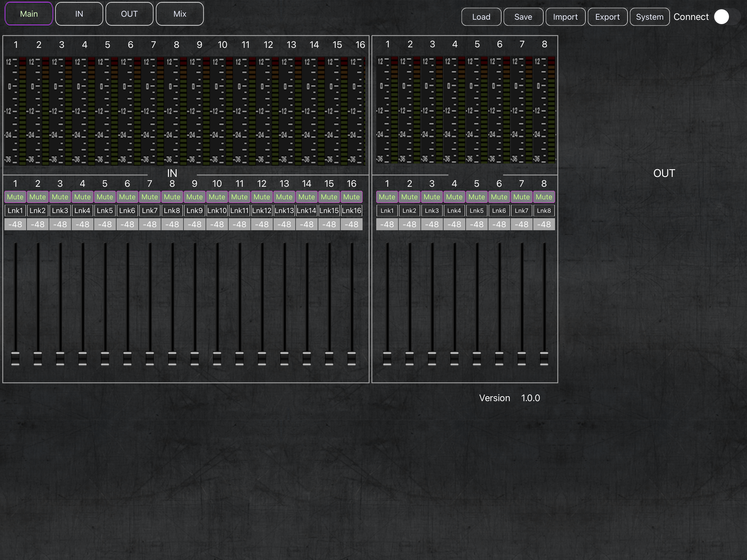Mute input channel 4
The image size is (747, 560).
coord(82,197)
